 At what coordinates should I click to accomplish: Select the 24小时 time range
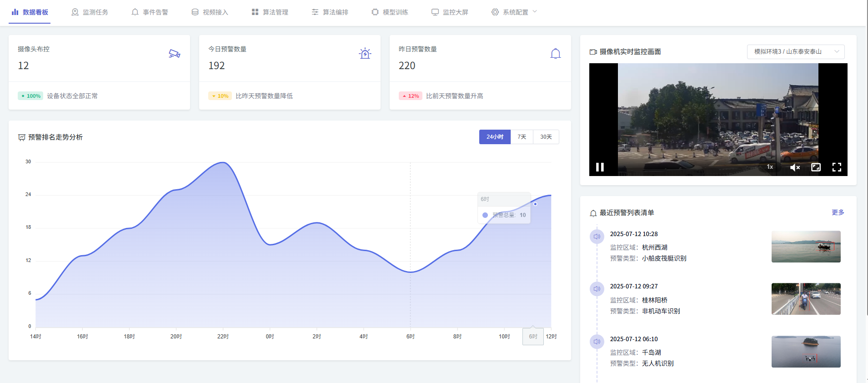pyautogui.click(x=495, y=137)
